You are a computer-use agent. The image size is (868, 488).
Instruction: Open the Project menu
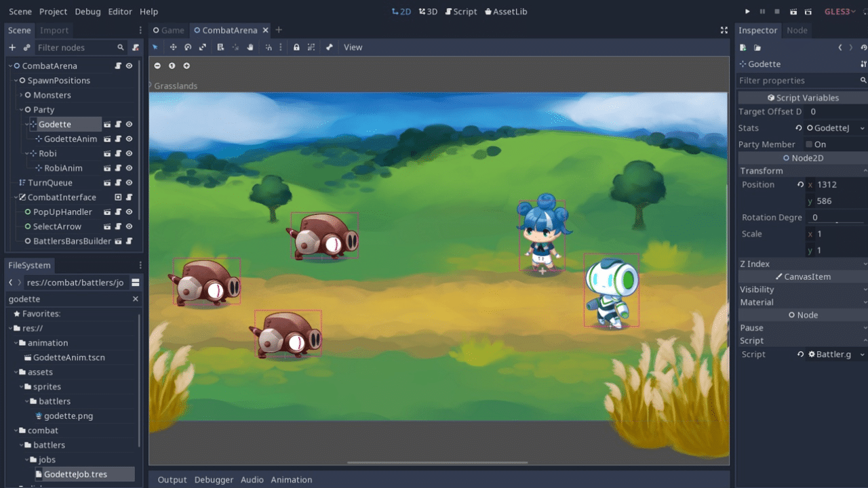pyautogui.click(x=53, y=12)
